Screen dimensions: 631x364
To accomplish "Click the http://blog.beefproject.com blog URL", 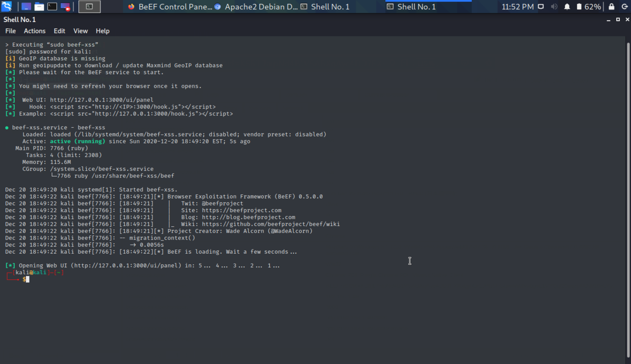I will coord(249,217).
